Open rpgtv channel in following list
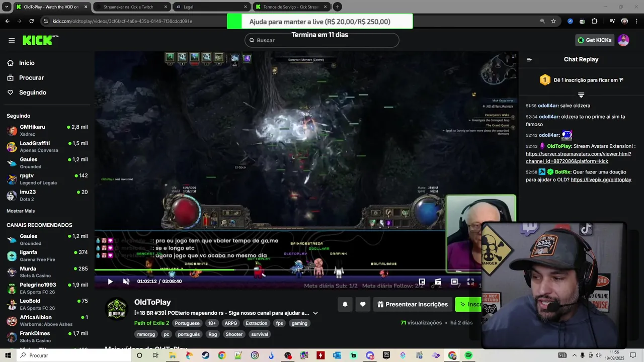The width and height of the screenshot is (644, 362). click(x=47, y=179)
